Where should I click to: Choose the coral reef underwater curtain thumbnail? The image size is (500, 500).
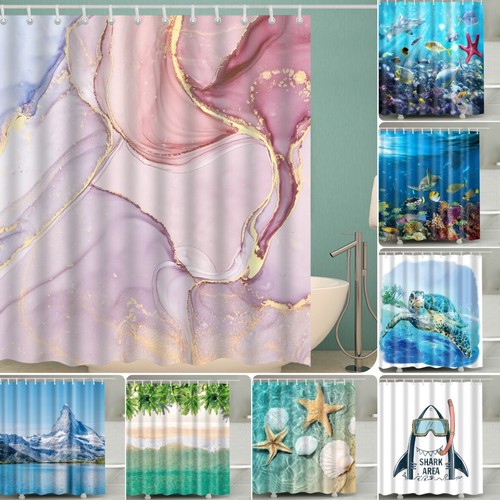coord(430,186)
